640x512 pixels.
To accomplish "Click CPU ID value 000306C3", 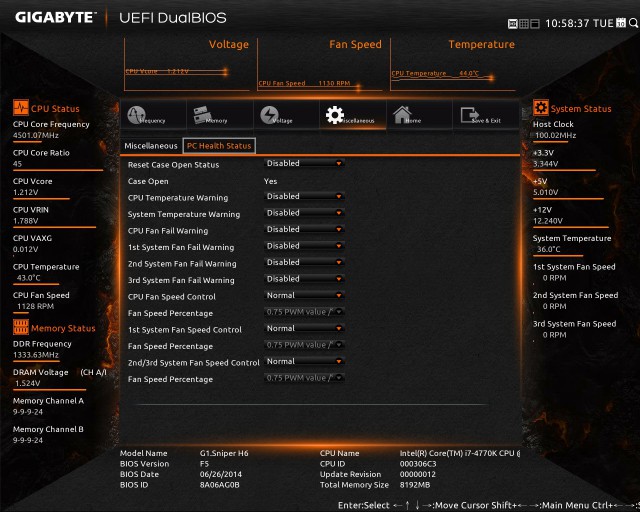I will click(418, 464).
